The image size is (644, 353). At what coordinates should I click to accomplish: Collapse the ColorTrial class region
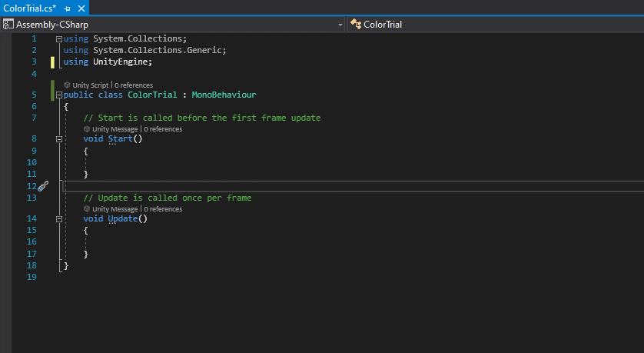60,95
